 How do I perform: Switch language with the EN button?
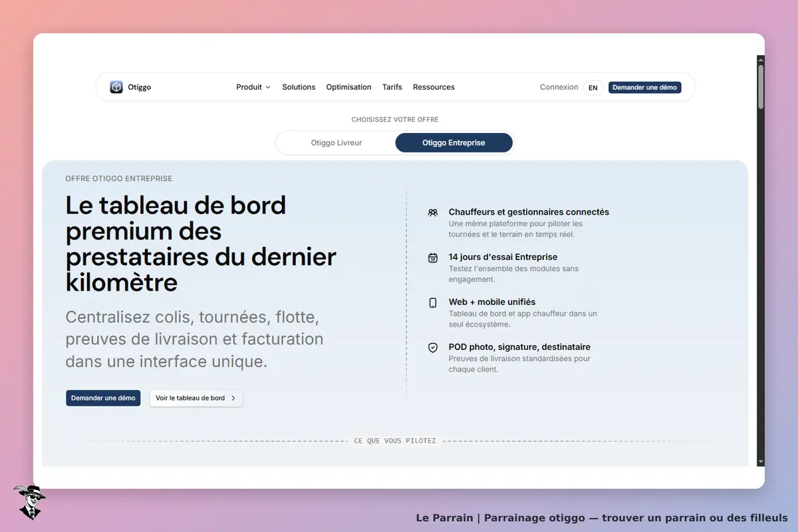593,88
